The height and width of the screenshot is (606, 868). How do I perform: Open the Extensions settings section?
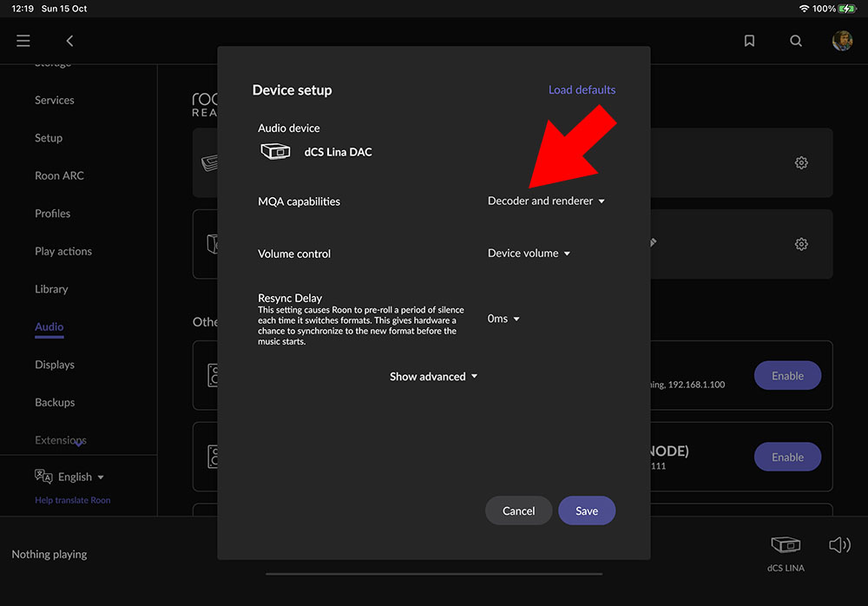pyautogui.click(x=61, y=440)
